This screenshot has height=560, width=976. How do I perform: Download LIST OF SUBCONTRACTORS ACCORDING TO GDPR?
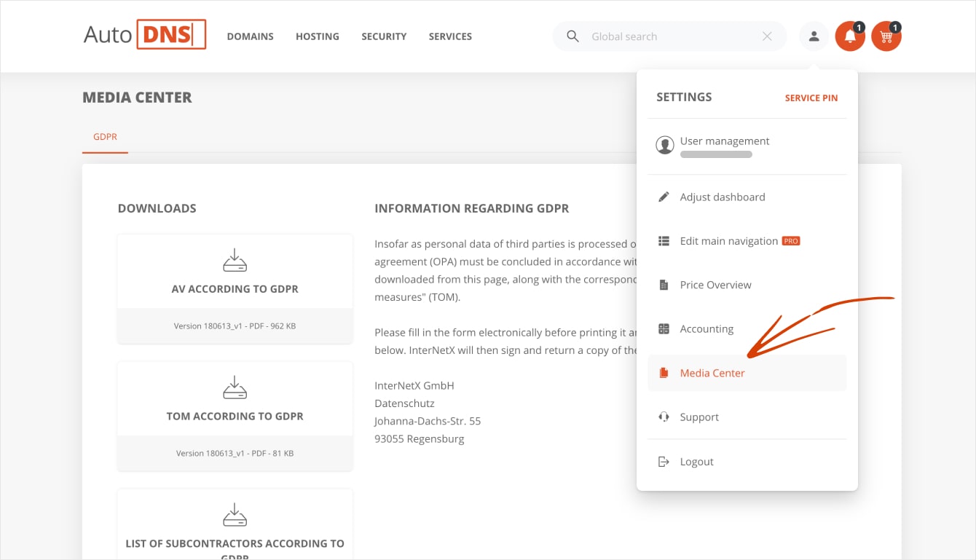pos(235,524)
